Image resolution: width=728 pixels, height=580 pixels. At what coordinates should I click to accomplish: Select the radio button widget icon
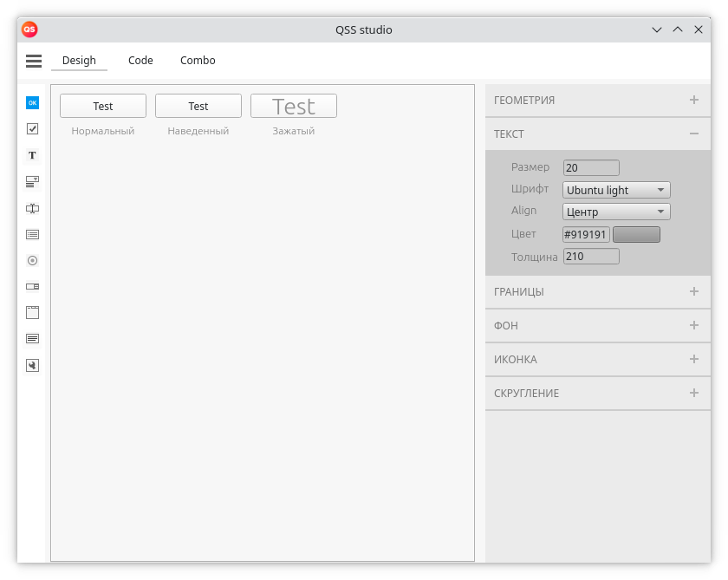(x=31, y=260)
